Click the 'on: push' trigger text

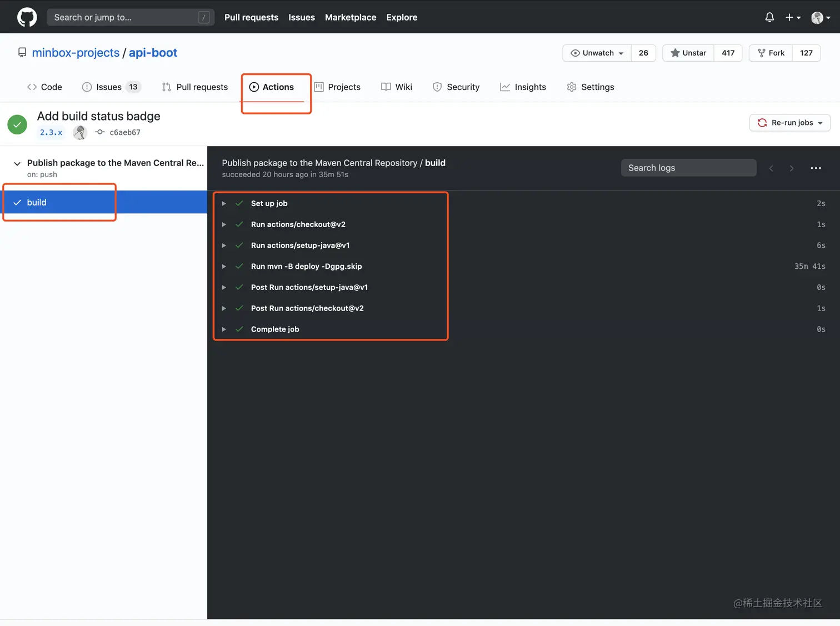42,174
